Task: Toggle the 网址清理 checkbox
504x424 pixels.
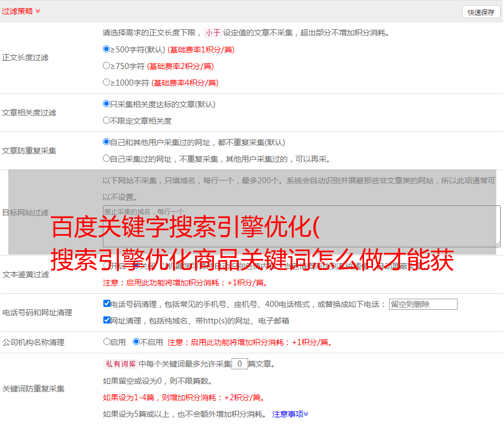Action: (x=107, y=320)
